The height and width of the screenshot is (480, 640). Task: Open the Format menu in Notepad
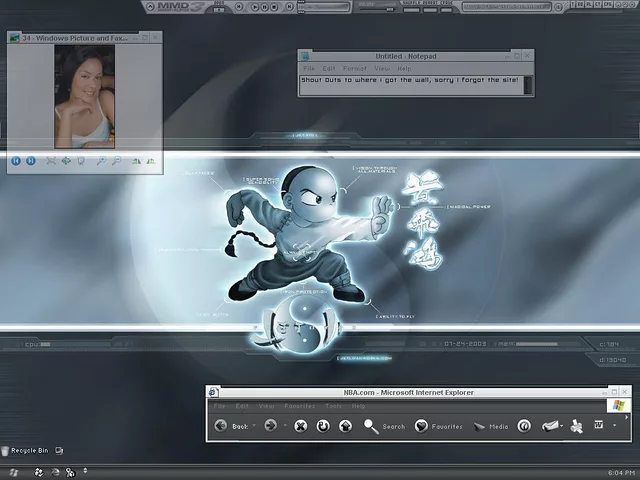coord(355,68)
